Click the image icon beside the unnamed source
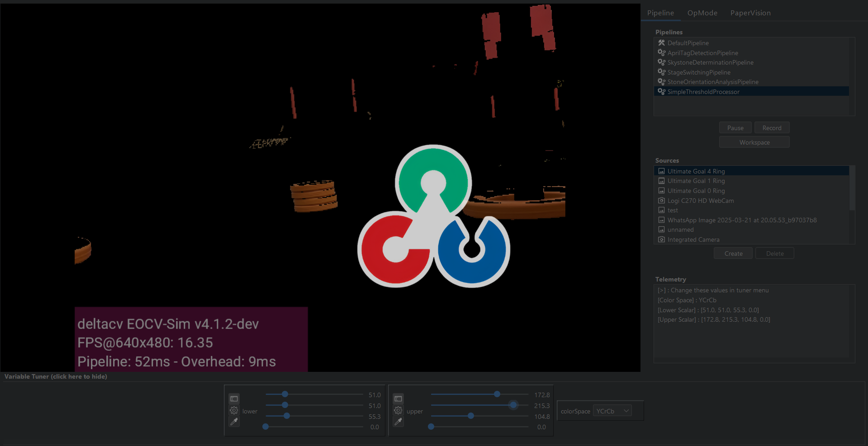 click(x=661, y=230)
